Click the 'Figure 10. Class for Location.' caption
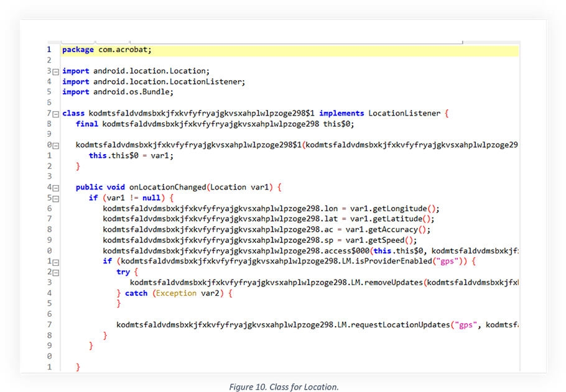This screenshot has height=392, width=566. [x=284, y=387]
